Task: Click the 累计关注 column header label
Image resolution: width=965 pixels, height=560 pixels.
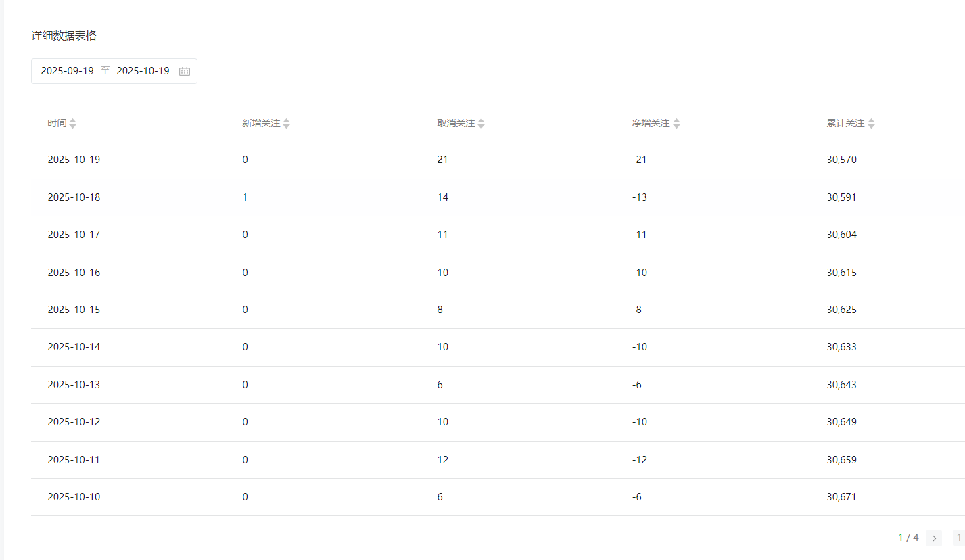Action: tap(845, 124)
